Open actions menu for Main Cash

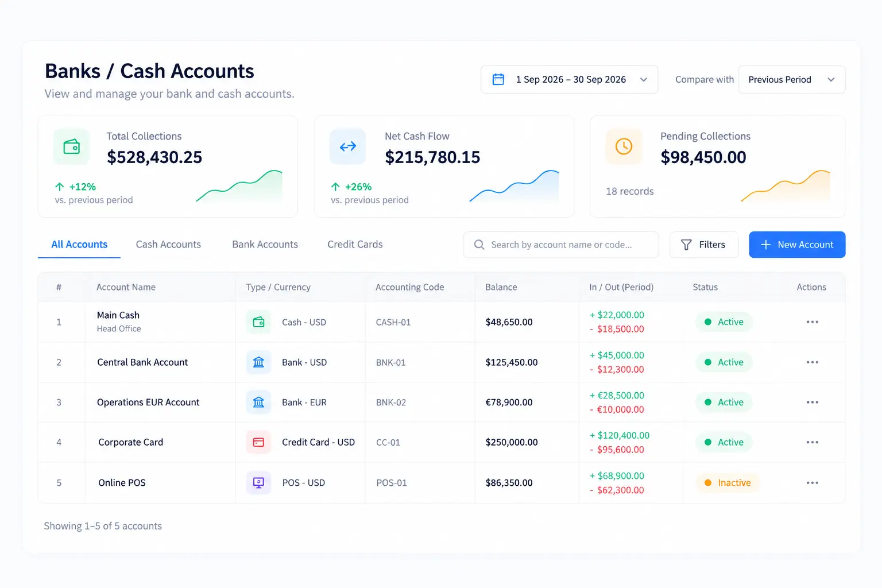coord(812,322)
